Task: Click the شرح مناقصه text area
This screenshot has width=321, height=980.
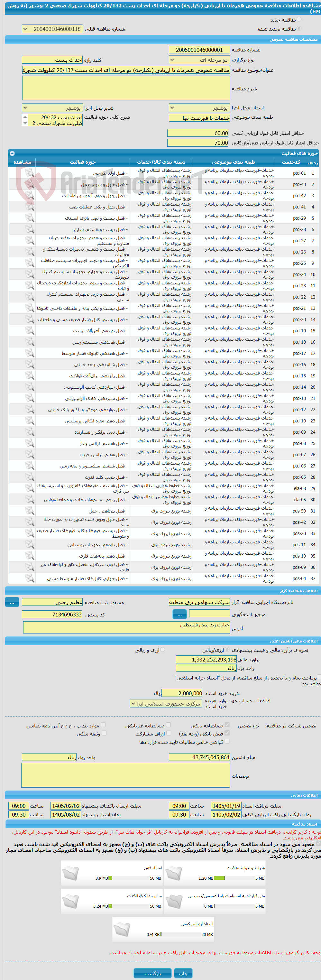Action: [126, 88]
